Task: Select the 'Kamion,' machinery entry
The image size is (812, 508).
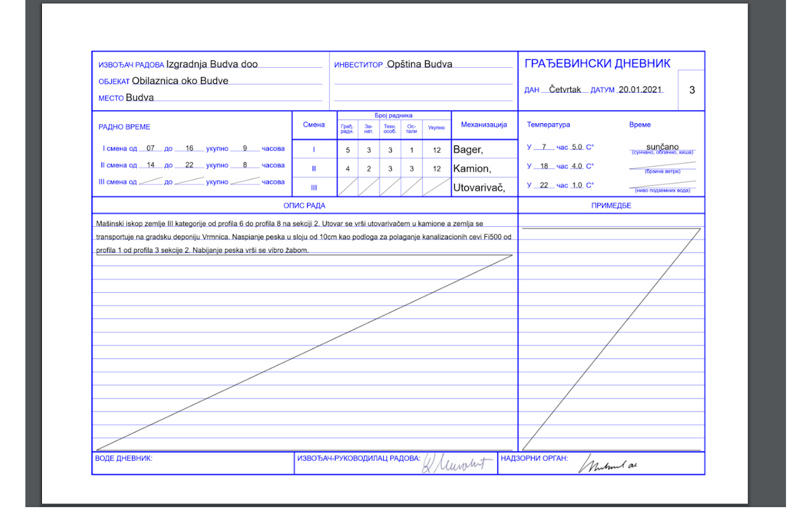Action: 471,169
